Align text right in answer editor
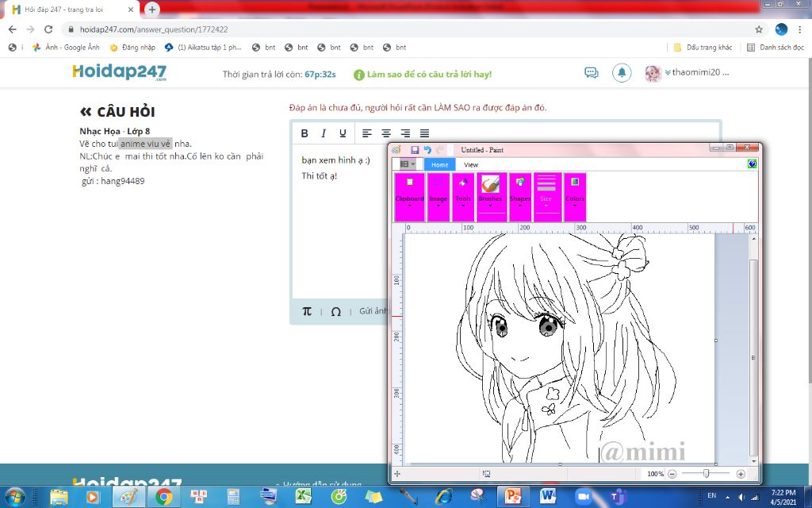812x508 pixels. 405,133
